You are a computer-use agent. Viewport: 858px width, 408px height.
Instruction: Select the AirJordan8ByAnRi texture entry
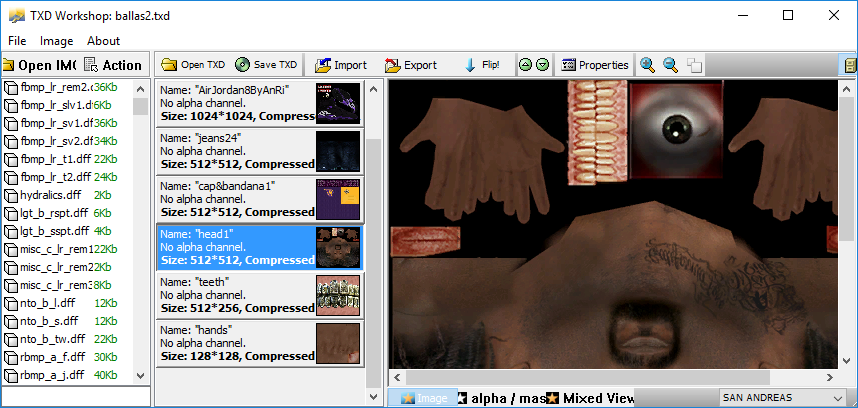point(260,103)
